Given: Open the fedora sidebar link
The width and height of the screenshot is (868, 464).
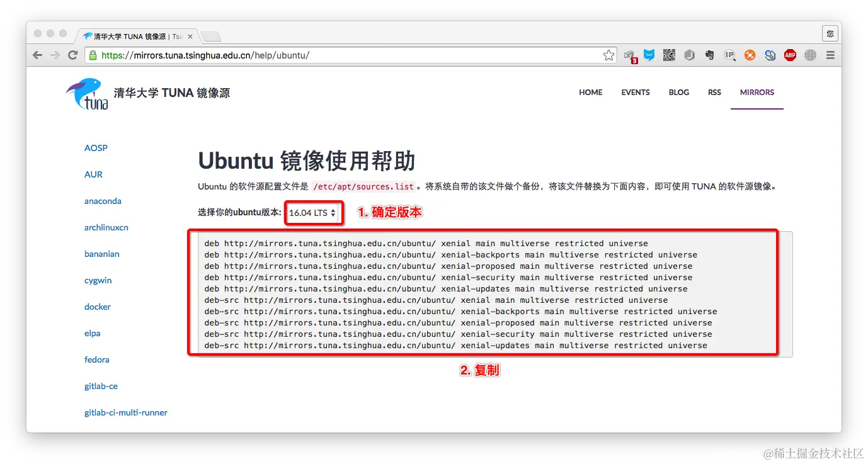Looking at the screenshot, I should (x=97, y=359).
